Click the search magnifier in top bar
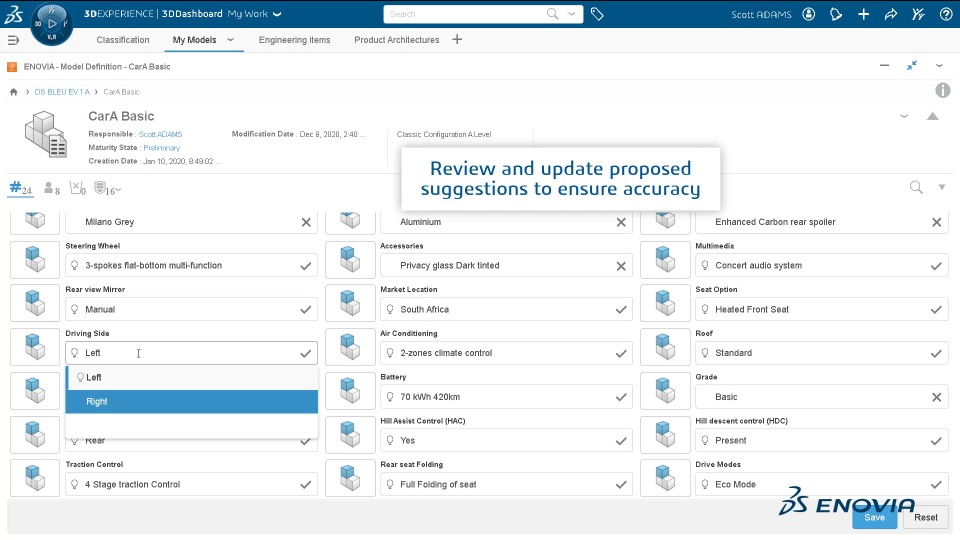This screenshot has height=540, width=960. coord(552,13)
